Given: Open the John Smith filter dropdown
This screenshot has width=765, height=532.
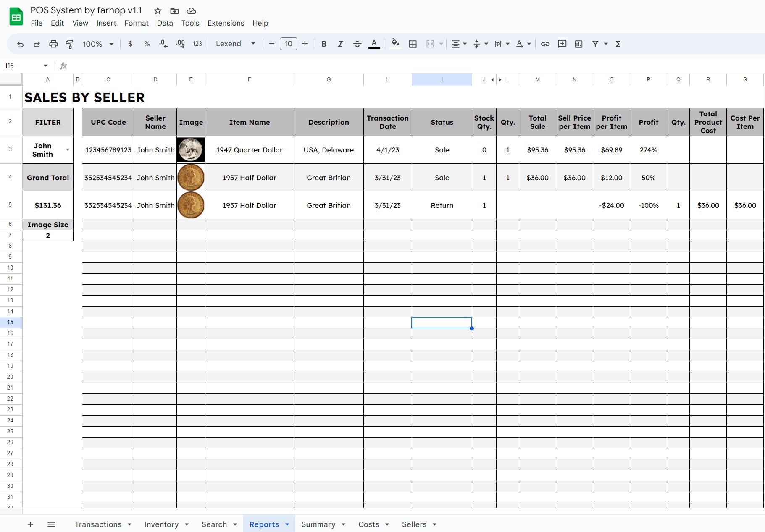Looking at the screenshot, I should coord(68,149).
